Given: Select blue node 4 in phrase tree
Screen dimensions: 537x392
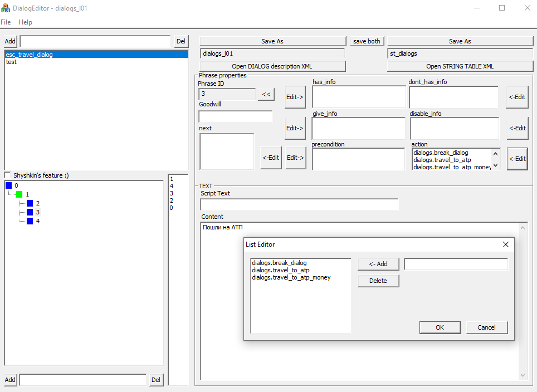Looking at the screenshot, I should (30, 221).
